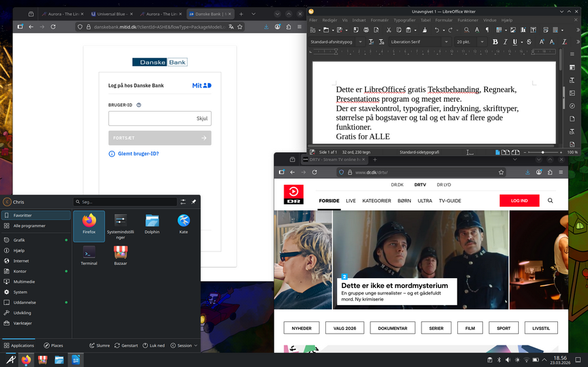Click the Undo arrow in Writer
588x367 pixels.
(x=436, y=30)
